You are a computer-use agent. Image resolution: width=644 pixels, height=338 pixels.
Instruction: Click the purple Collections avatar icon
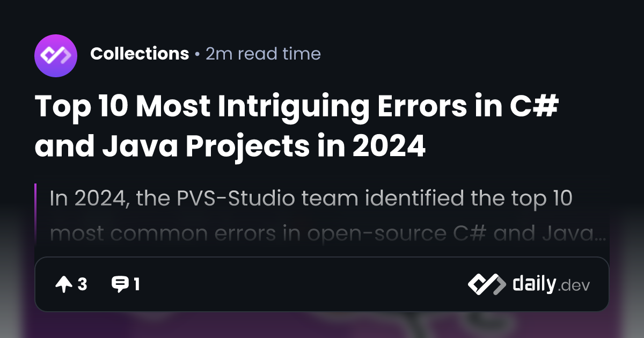(56, 55)
